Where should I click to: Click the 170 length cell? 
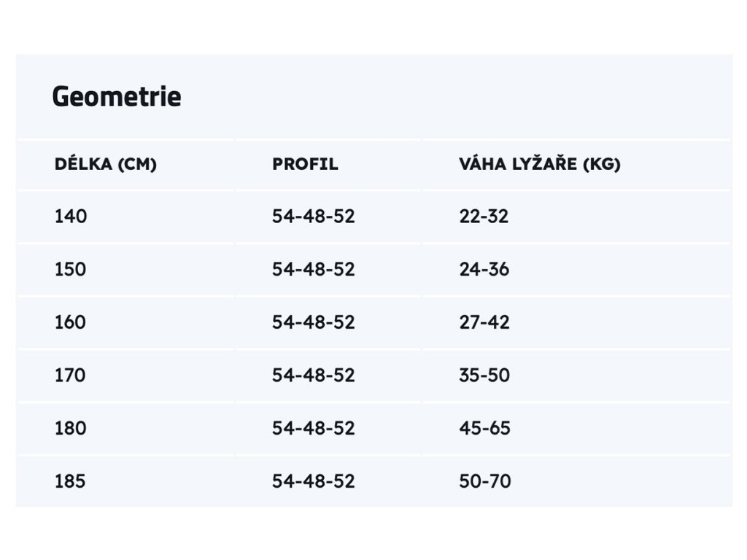(x=70, y=376)
